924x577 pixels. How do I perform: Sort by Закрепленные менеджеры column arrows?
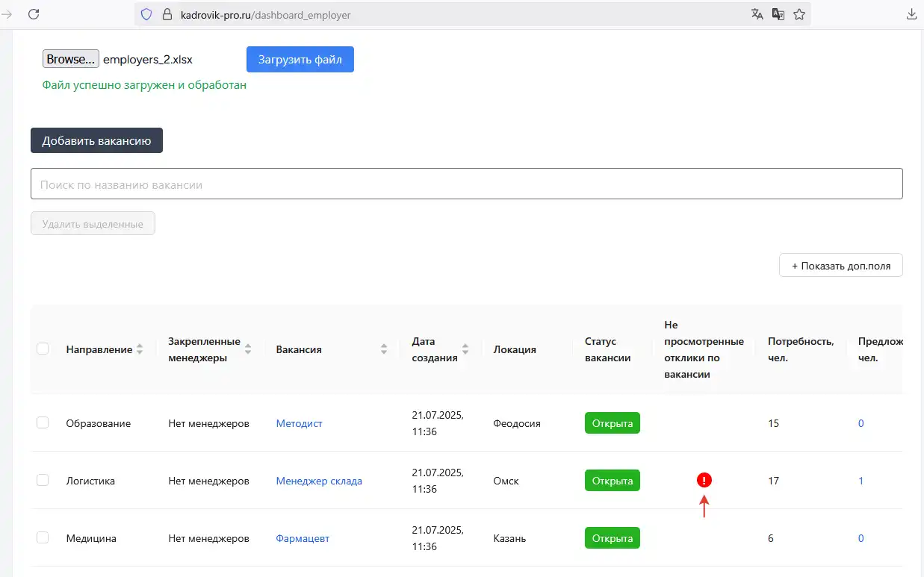click(248, 349)
